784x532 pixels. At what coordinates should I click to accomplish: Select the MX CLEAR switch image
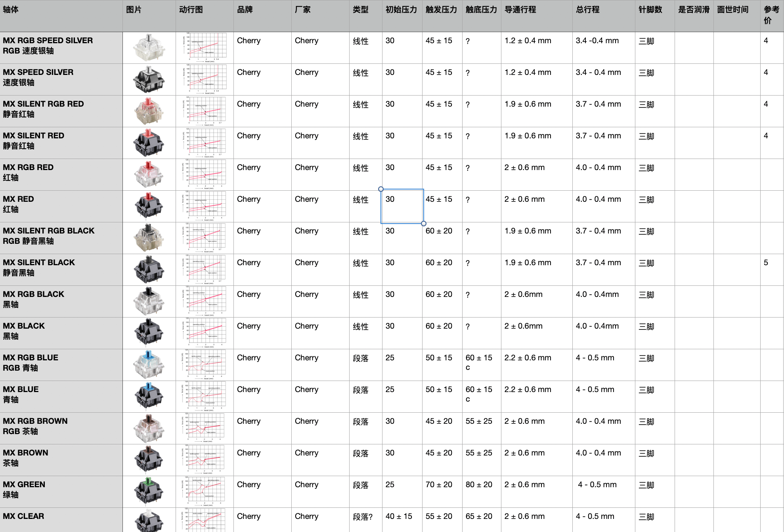click(x=149, y=521)
